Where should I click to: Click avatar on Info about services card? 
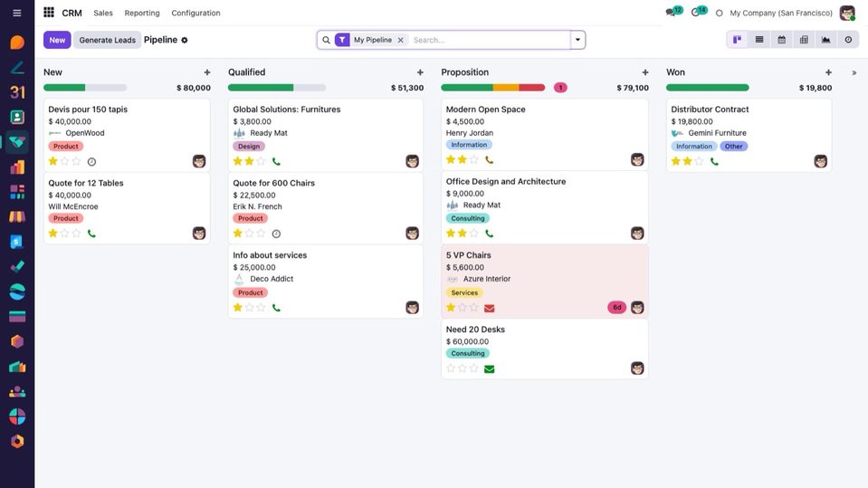(412, 308)
